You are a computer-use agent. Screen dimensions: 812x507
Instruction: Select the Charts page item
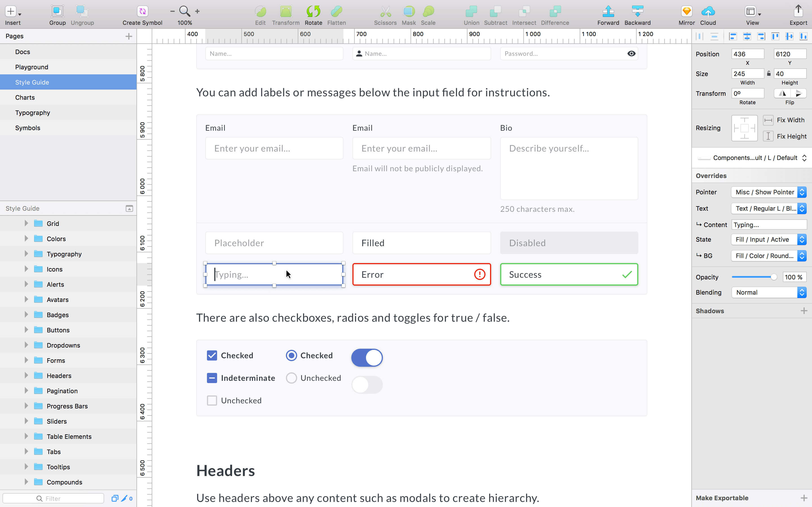pos(25,97)
